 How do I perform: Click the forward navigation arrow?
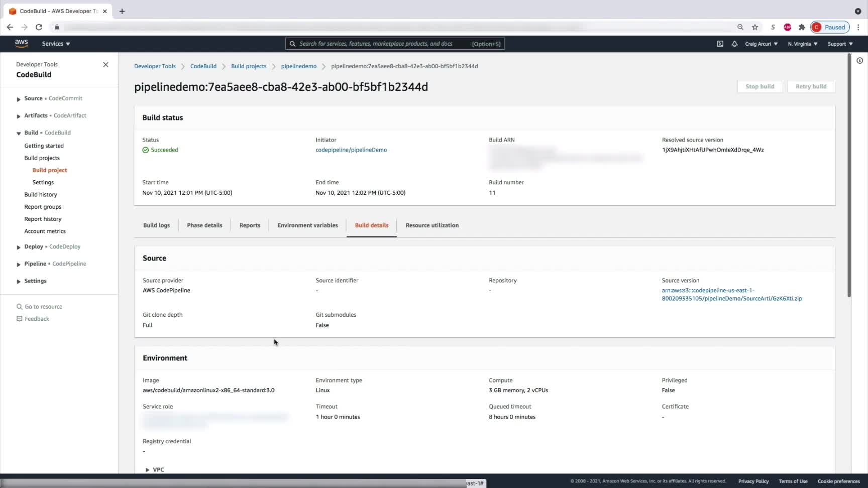pos(24,27)
